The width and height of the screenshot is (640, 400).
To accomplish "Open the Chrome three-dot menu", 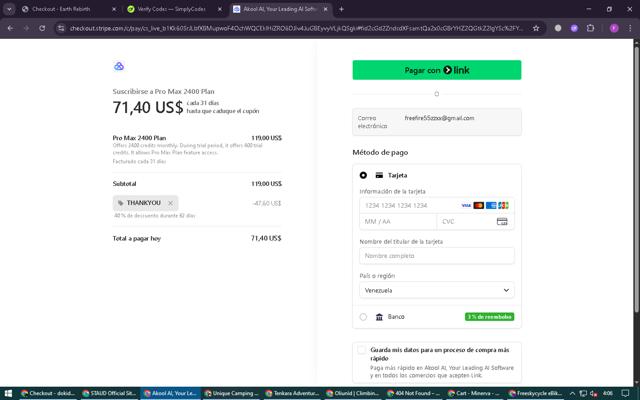I will click(x=630, y=28).
